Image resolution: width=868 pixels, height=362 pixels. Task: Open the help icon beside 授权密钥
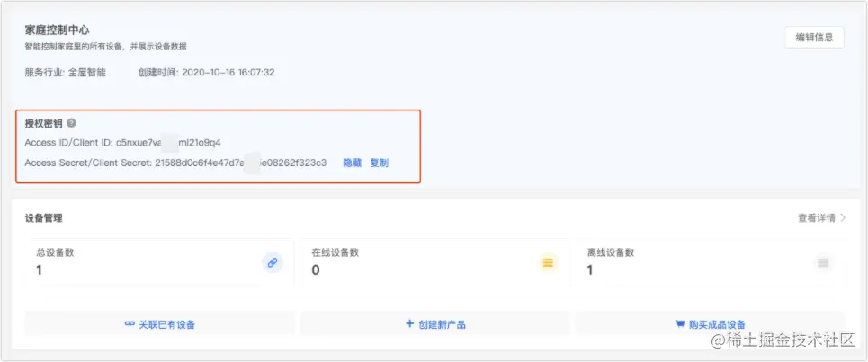(x=71, y=123)
